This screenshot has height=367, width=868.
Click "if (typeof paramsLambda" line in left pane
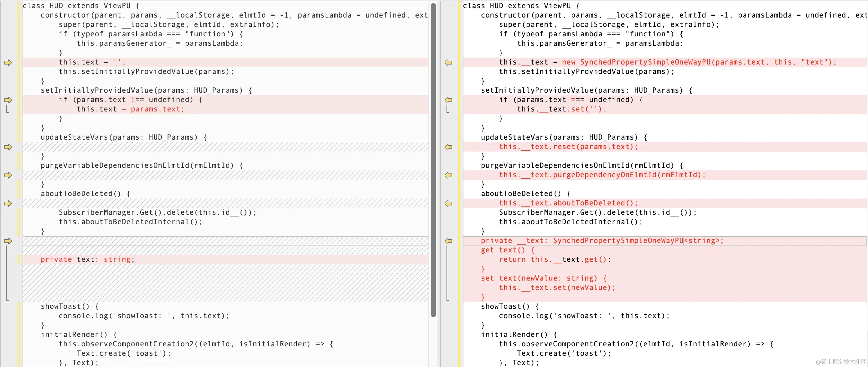(x=151, y=34)
